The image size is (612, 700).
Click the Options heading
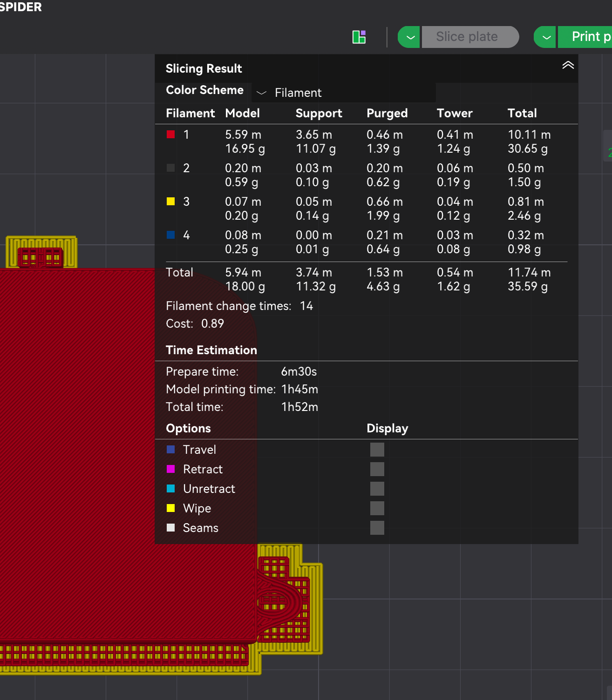188,428
